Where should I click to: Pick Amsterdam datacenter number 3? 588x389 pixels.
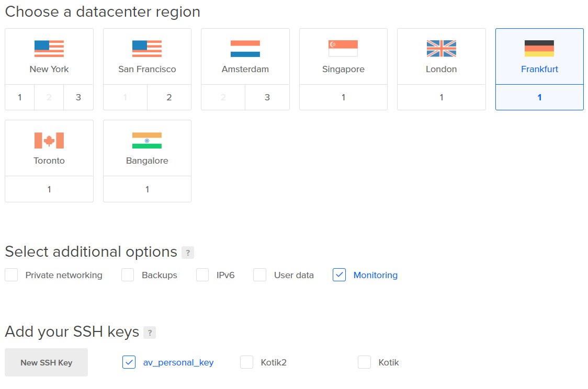(267, 97)
